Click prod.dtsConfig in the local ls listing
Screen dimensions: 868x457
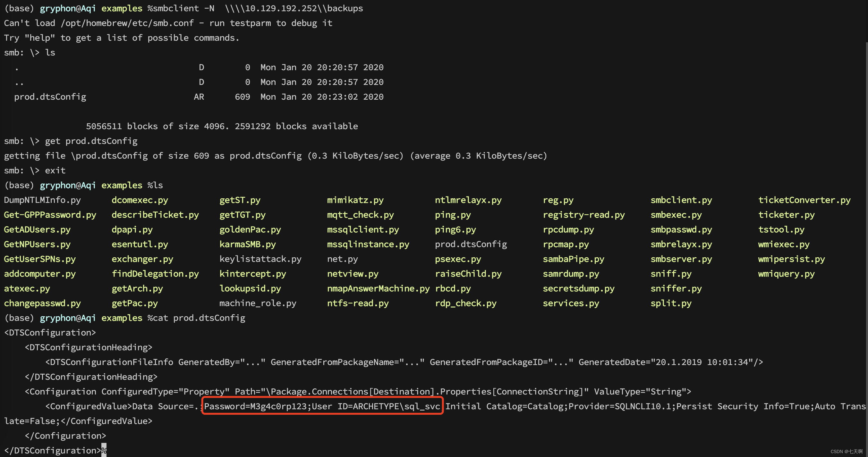[x=471, y=245]
